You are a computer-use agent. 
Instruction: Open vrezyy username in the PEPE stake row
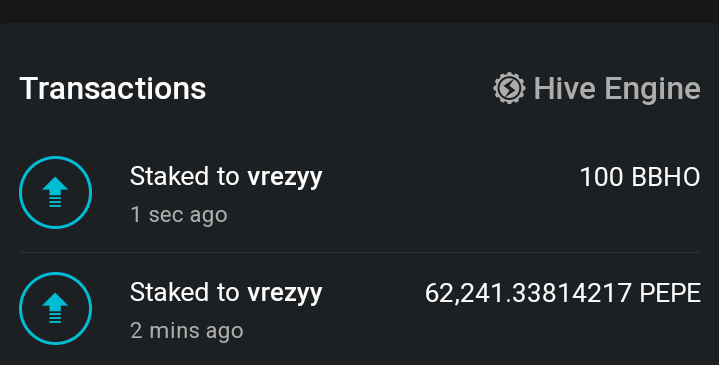(x=285, y=293)
